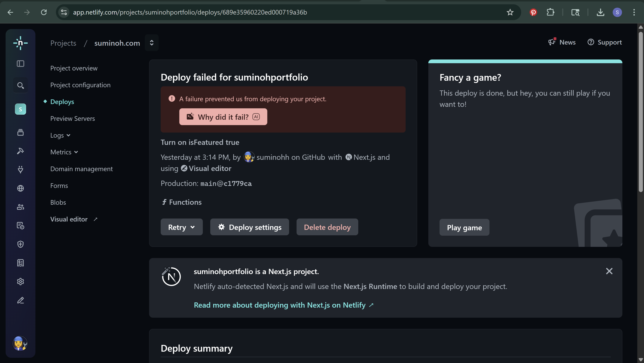
Task: Click the globe icon in the left rail
Action: point(21,188)
